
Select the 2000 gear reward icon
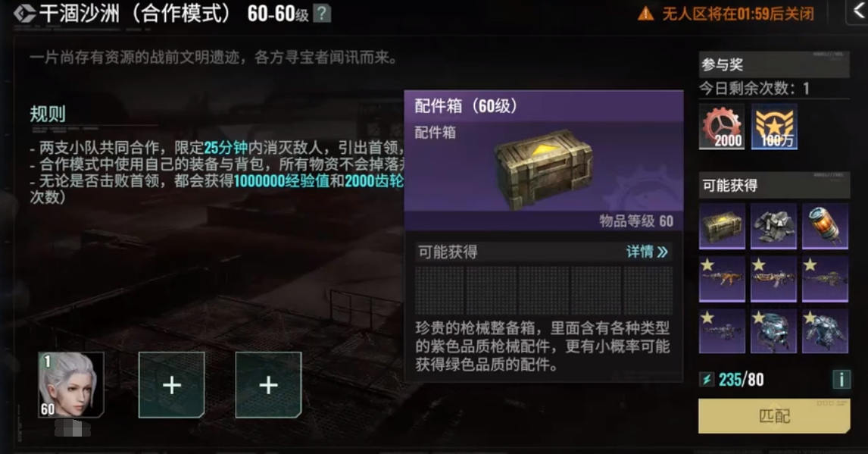tap(722, 127)
